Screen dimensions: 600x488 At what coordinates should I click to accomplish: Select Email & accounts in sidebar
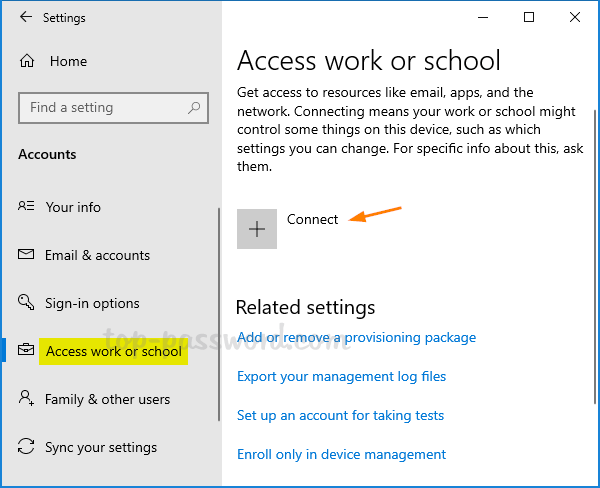[97, 255]
